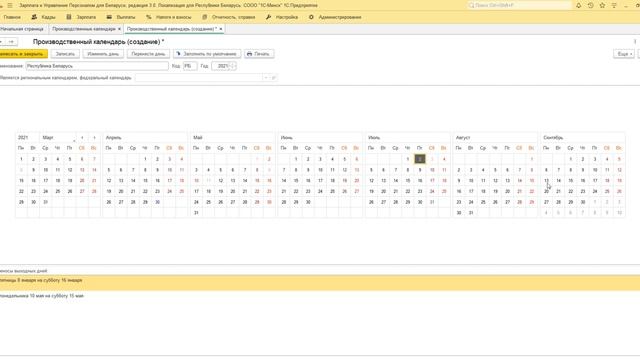
Task: Open favorites star icon
Action: pyautogui.click(x=602, y=6)
